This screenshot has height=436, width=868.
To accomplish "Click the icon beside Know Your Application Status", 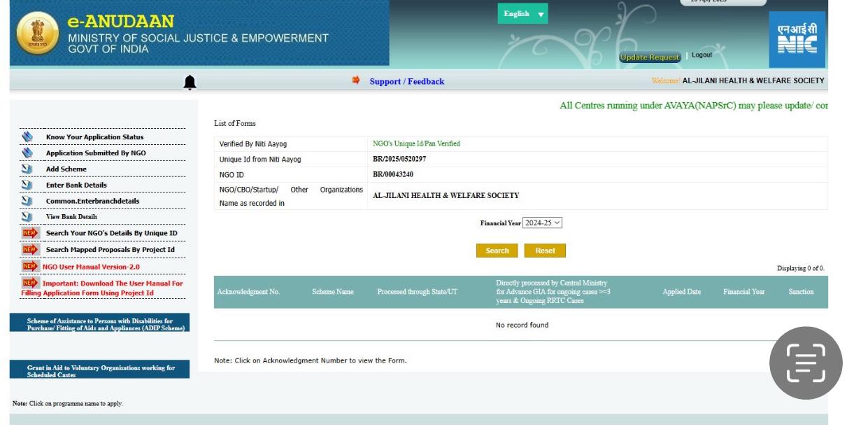I will coord(27,137).
